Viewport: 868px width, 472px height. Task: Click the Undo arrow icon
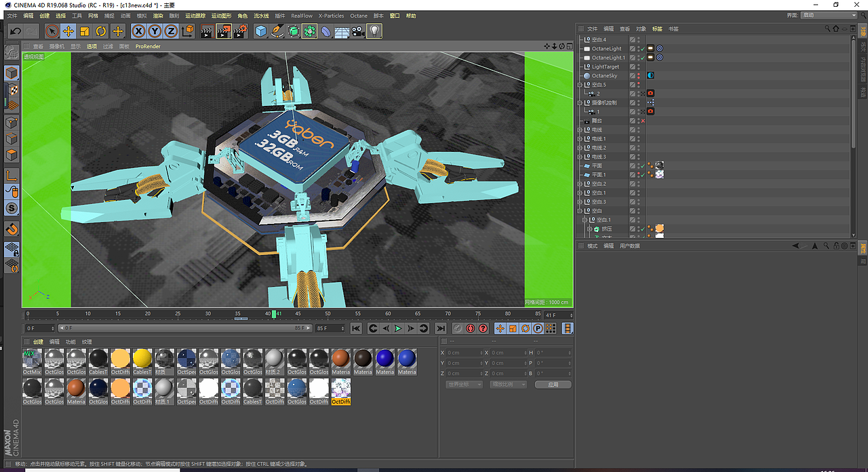[15, 31]
